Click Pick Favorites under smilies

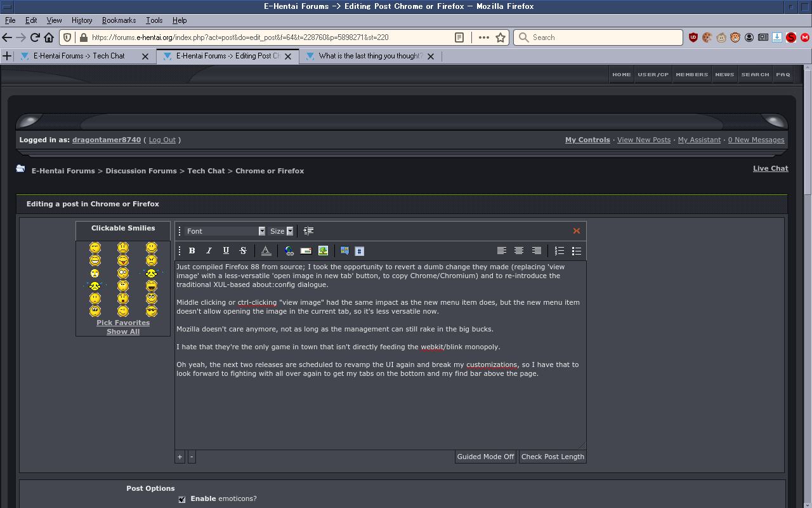[x=123, y=323]
